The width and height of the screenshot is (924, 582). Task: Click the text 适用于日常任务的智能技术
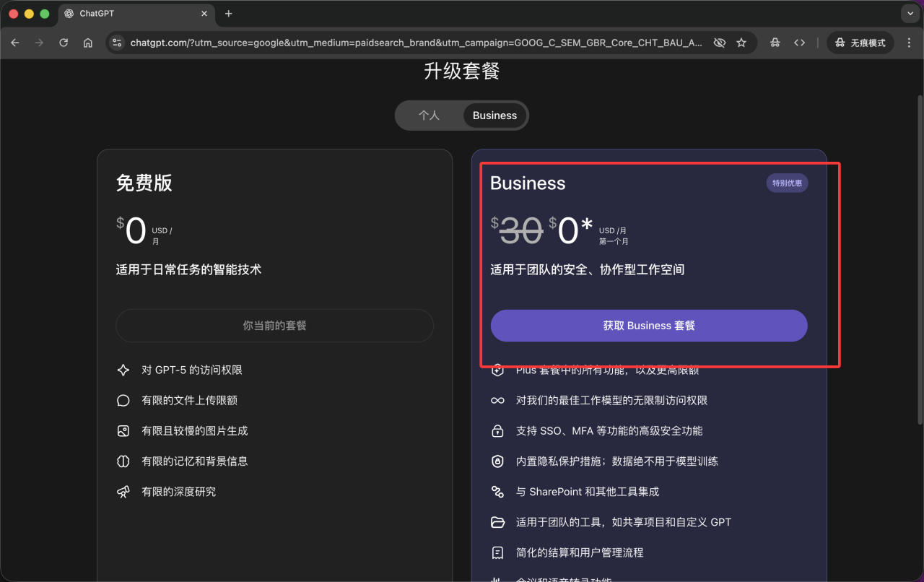188,270
